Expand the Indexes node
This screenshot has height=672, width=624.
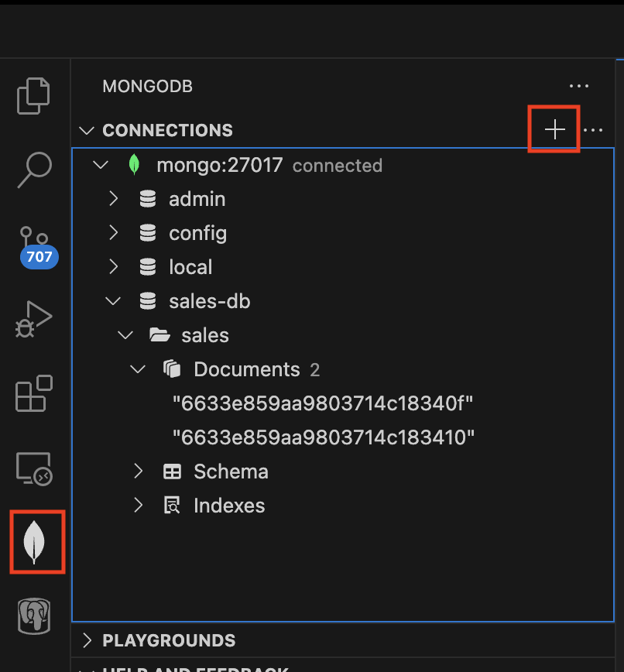[138, 506]
